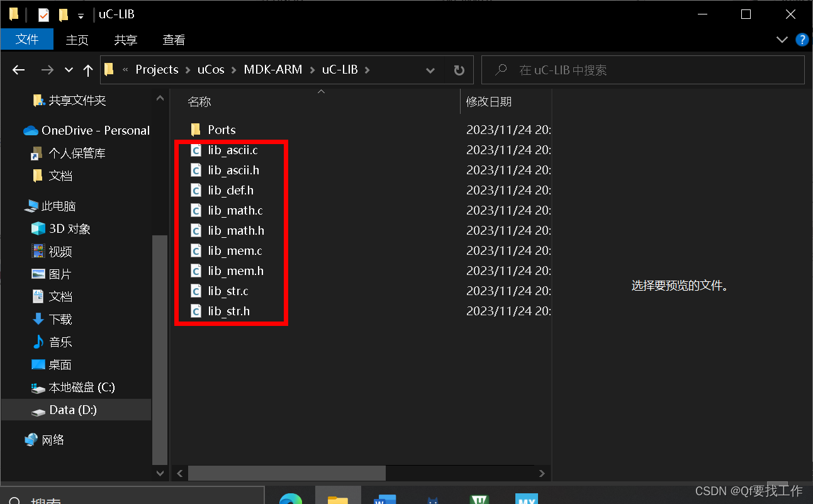
Task: Click Projects in the address path
Action: (x=157, y=70)
